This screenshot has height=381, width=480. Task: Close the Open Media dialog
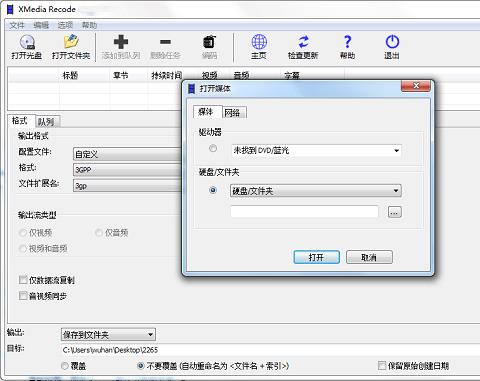pos(416,86)
